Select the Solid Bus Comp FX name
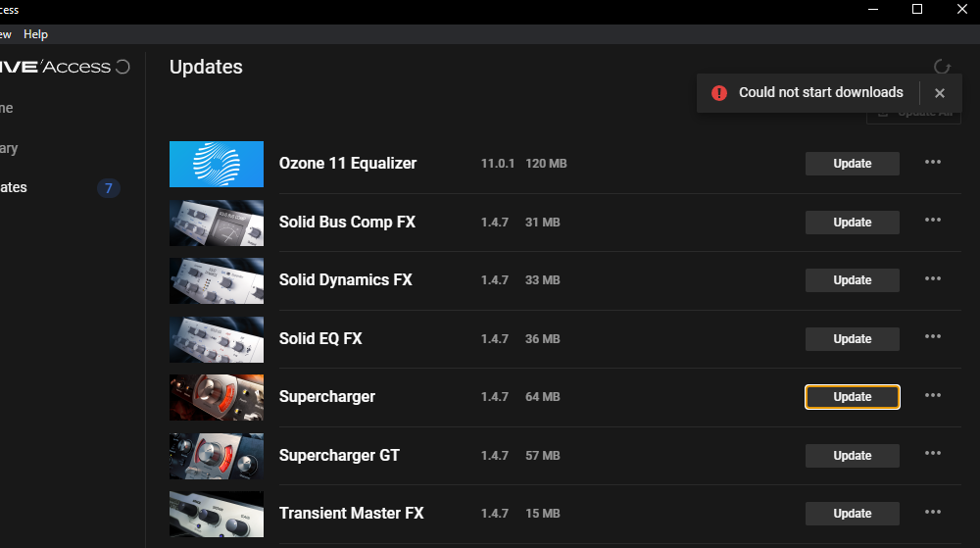980x548 pixels. tap(347, 223)
